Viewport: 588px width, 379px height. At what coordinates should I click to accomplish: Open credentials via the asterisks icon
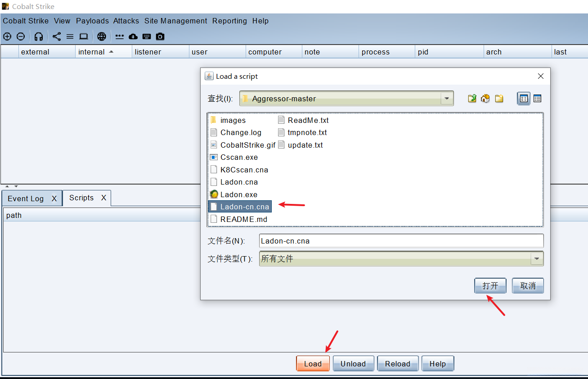pyautogui.click(x=120, y=36)
